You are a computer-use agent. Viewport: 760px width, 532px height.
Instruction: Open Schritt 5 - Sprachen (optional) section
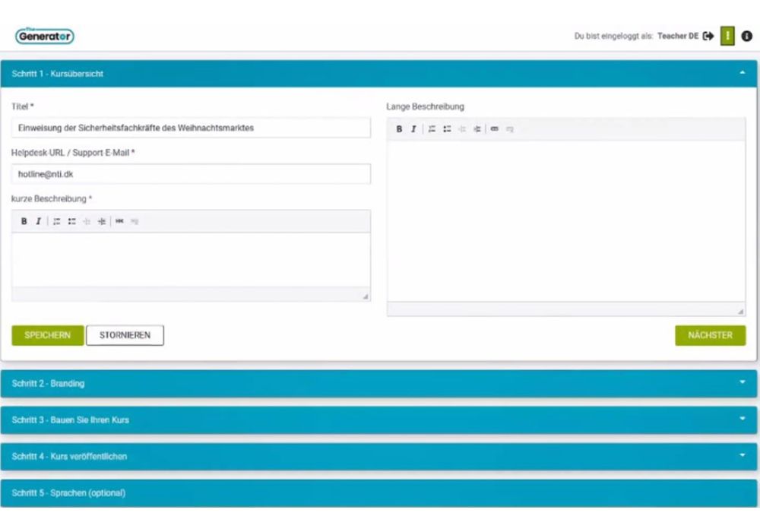point(378,492)
